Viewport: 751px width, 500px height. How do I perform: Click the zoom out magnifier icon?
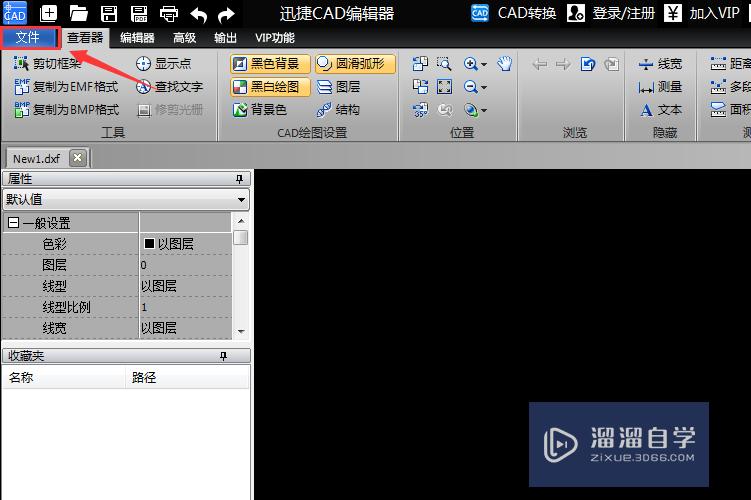(470, 87)
